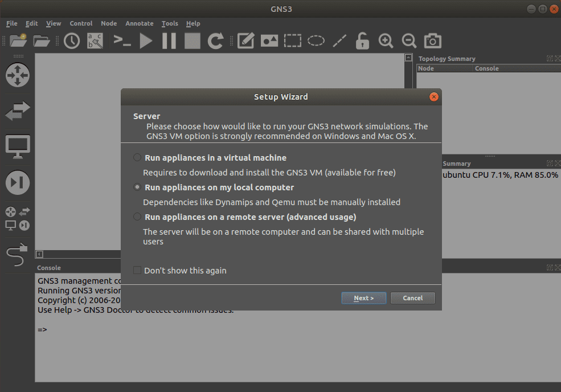Click the workspace scroll-up arrow

[408, 58]
